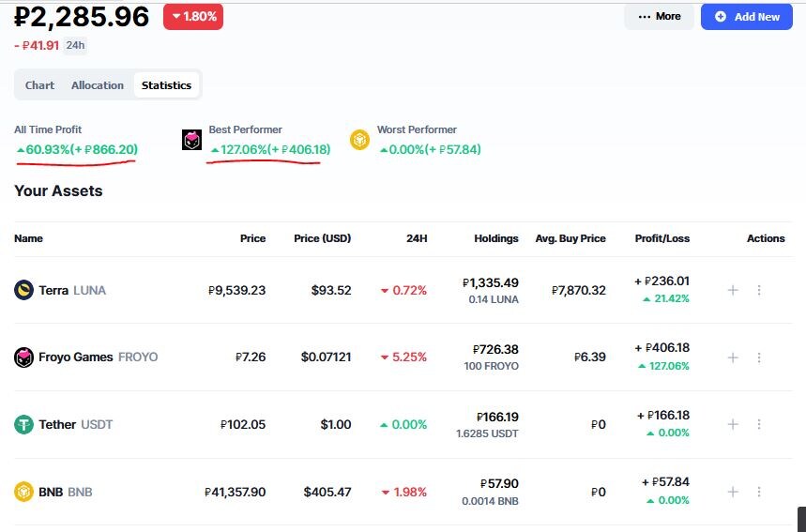The image size is (806, 532).
Task: Open three-dot actions menu for Terra
Action: coord(759,290)
